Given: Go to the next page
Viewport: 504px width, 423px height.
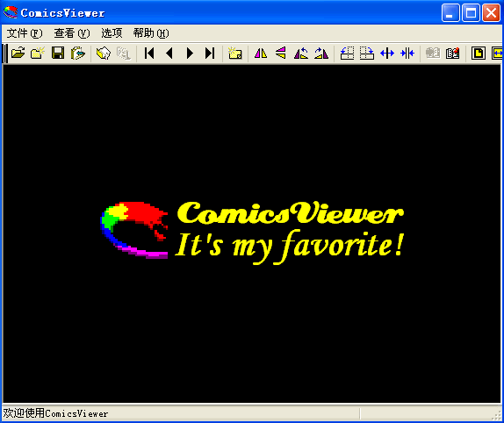Looking at the screenshot, I should point(190,53).
